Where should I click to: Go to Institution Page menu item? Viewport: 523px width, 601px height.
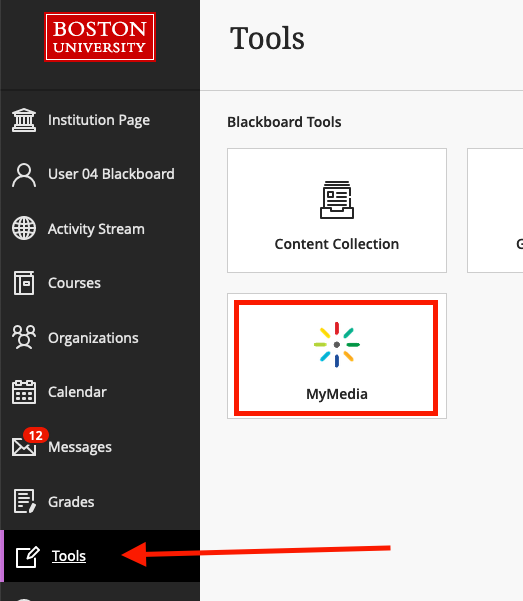click(100, 120)
